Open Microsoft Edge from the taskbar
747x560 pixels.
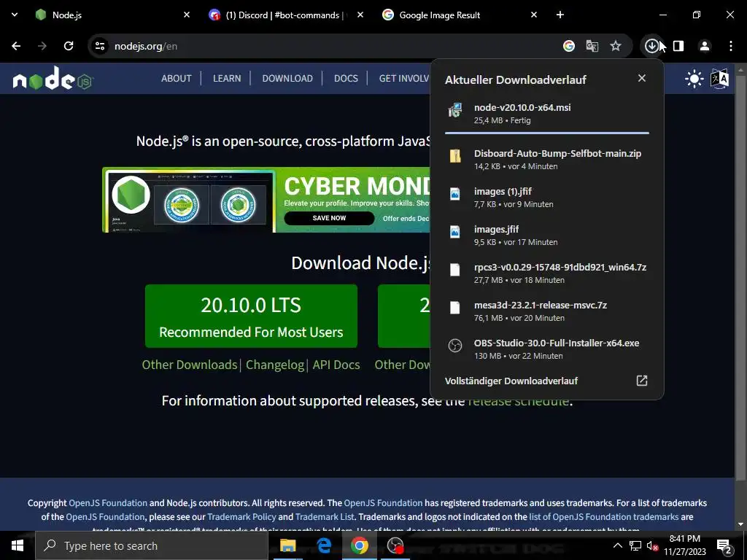click(324, 545)
